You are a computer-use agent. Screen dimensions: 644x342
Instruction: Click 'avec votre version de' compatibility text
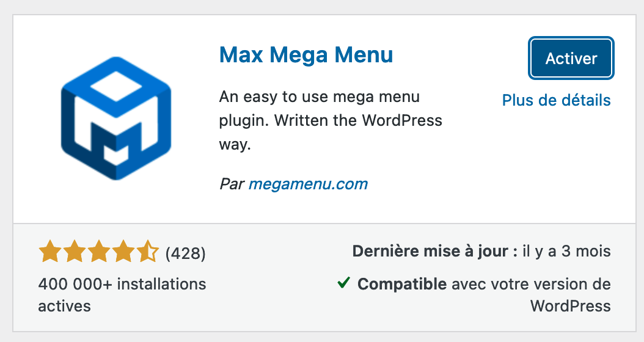click(x=530, y=284)
